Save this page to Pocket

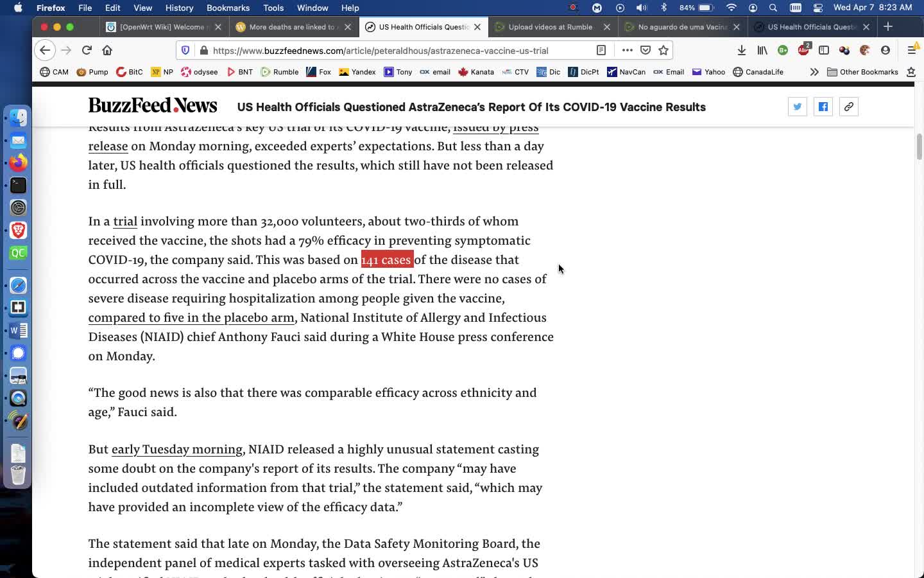646,50
